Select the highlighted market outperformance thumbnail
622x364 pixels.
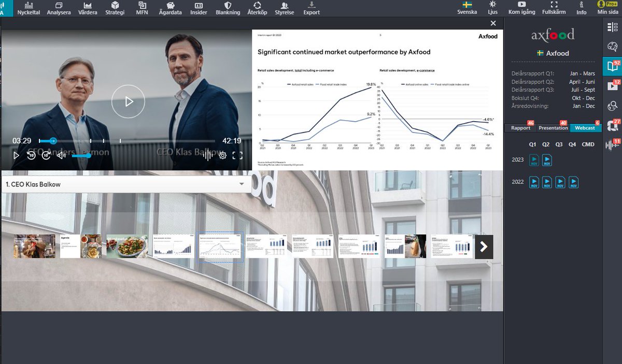coord(220,246)
